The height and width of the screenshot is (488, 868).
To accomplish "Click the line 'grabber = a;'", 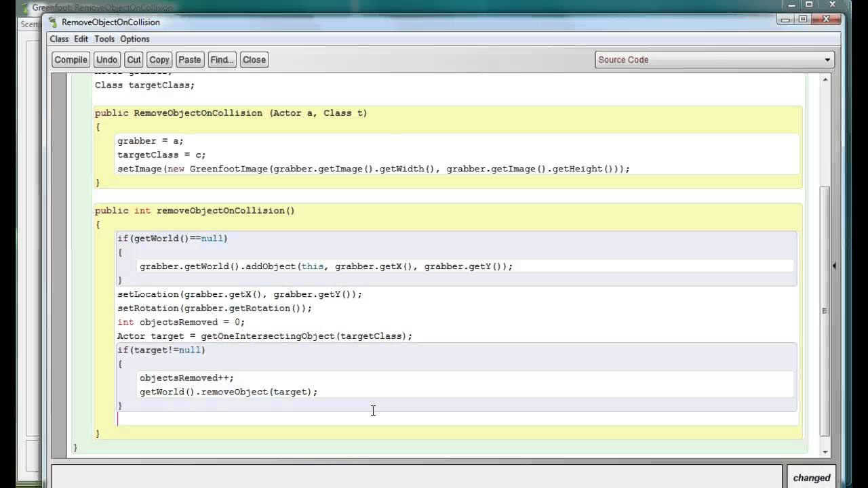I will pyautogui.click(x=150, y=141).
